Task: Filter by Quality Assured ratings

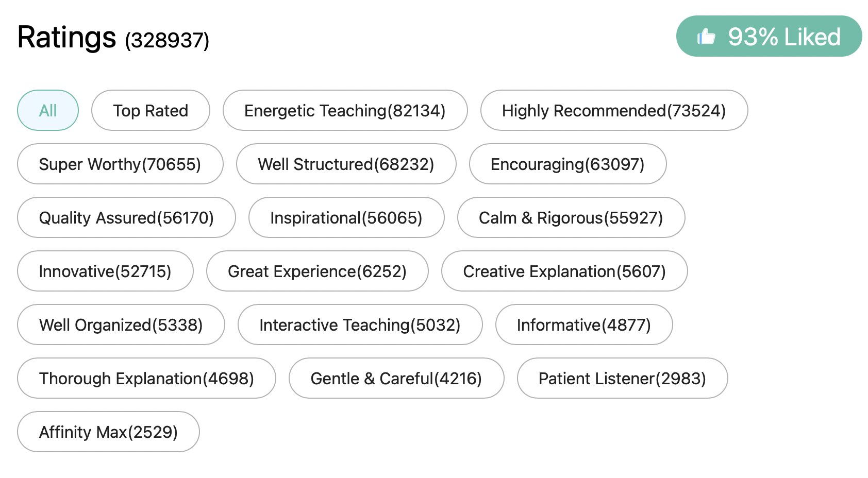Action: coord(126,217)
